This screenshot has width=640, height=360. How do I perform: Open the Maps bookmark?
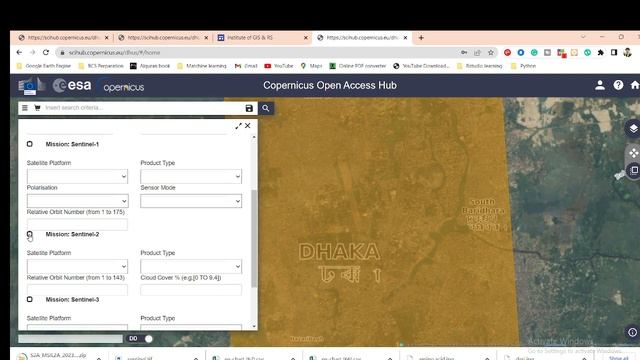[311, 66]
